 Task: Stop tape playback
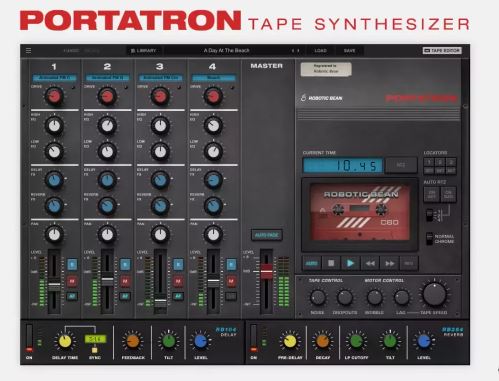(x=331, y=263)
